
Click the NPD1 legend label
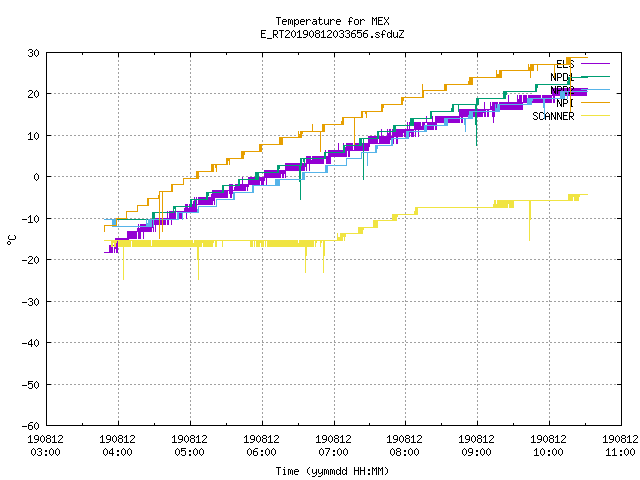pyautogui.click(x=562, y=77)
